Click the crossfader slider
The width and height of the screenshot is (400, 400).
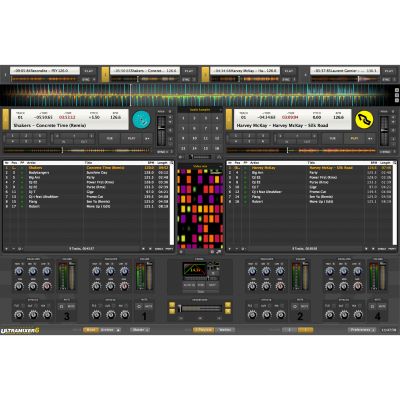pos(200,309)
